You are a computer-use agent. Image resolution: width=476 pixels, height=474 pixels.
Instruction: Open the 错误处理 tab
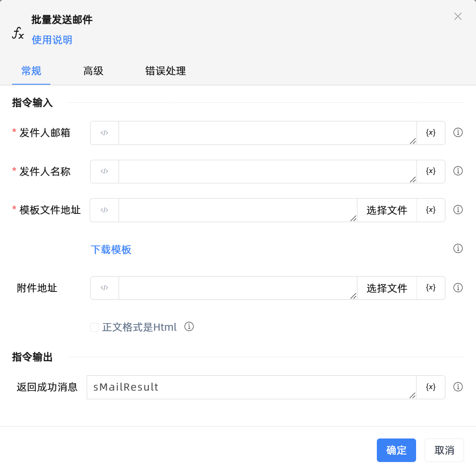pos(165,71)
